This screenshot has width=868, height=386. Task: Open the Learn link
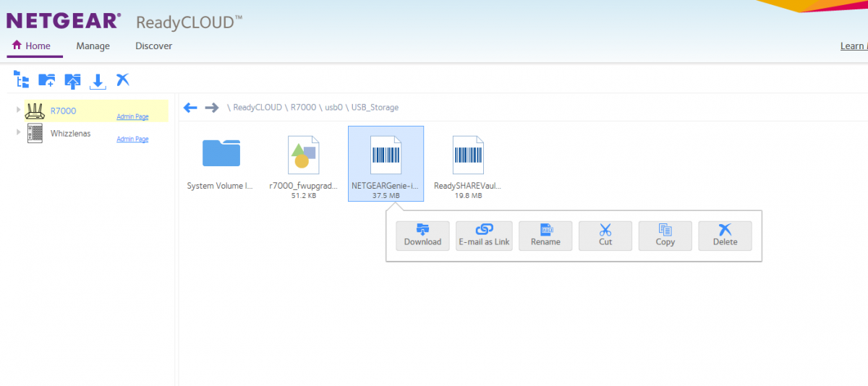tap(854, 46)
